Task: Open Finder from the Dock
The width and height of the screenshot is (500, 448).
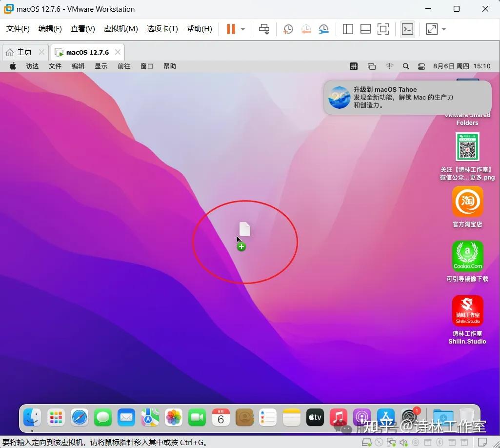Action: pos(32,417)
